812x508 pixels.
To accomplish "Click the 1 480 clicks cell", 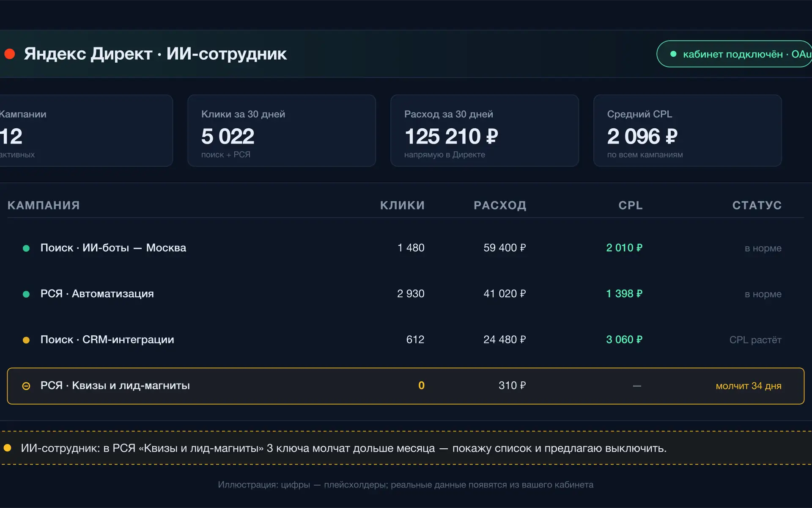I will (411, 248).
